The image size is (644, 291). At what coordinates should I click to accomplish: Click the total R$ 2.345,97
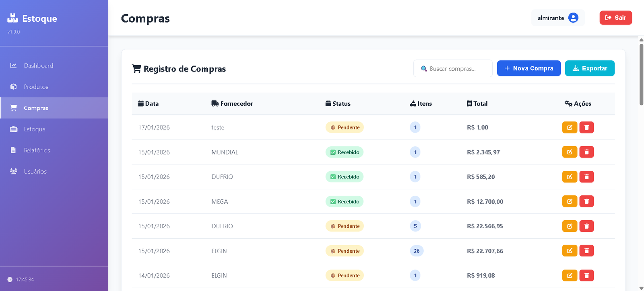(x=483, y=152)
